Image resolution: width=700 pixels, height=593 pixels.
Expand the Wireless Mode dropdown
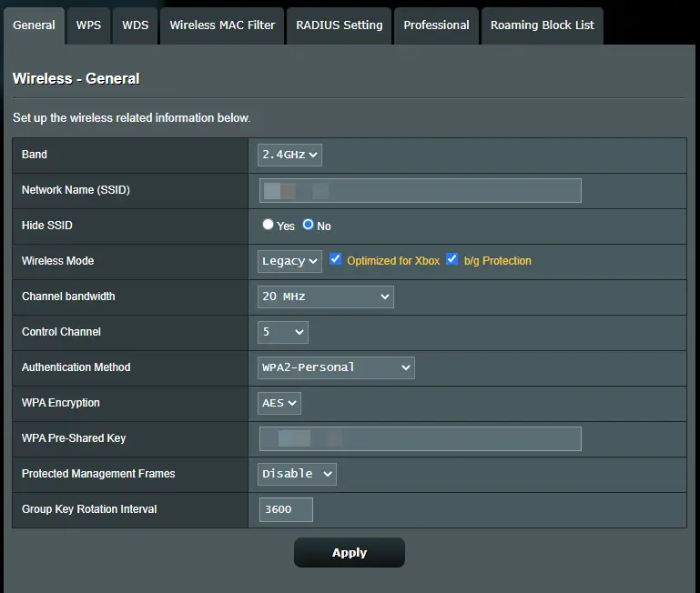pos(289,261)
